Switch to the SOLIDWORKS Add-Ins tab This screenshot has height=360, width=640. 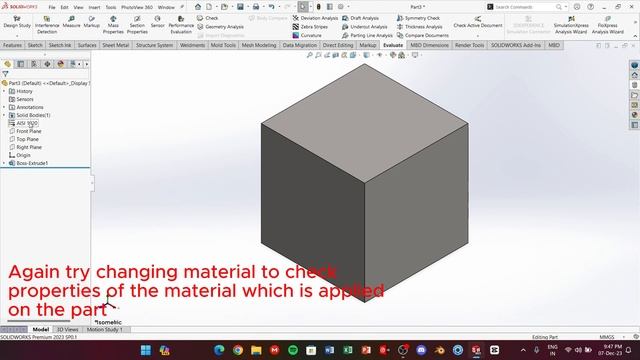tap(516, 45)
